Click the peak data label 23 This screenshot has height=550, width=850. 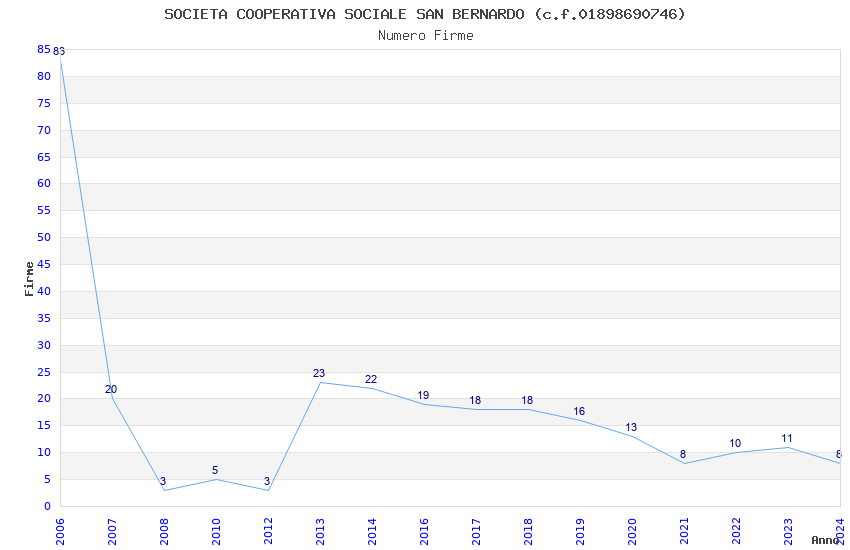pos(319,373)
